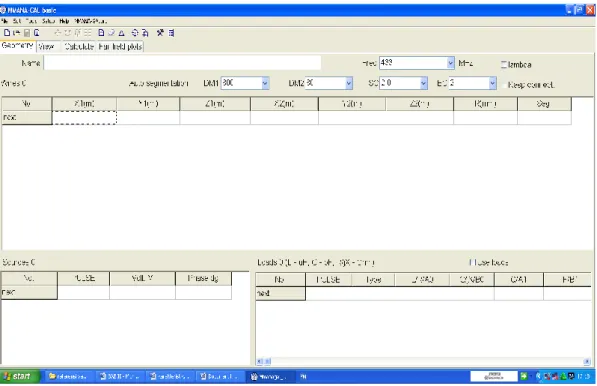Click the icon between the target and wrench icons
The image size is (597, 386).
pos(145,33)
